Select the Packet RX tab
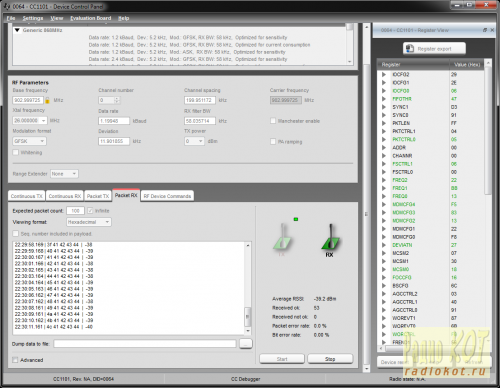This screenshot has width=500, height=388. click(x=126, y=195)
